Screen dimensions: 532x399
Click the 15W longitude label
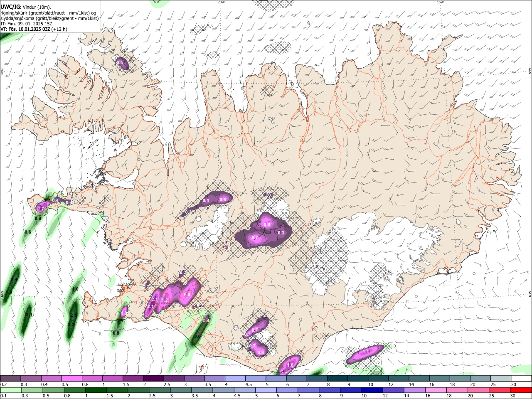point(440,2)
